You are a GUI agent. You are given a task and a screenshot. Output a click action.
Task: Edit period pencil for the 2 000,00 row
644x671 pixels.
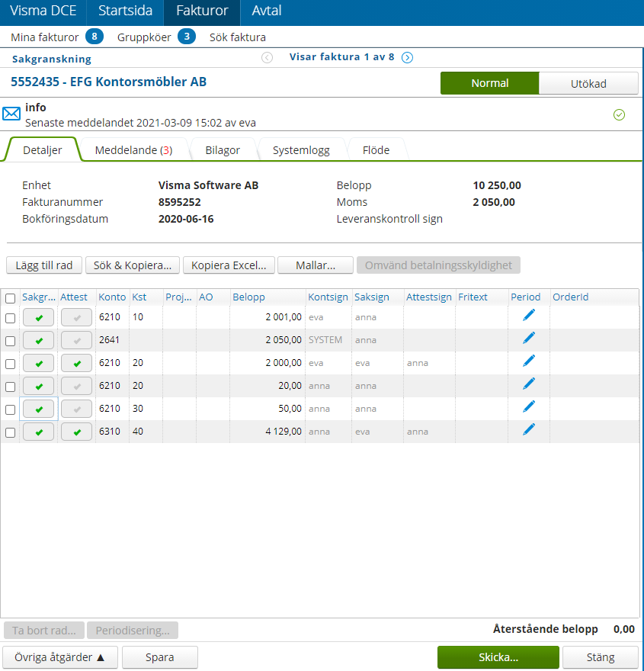pyautogui.click(x=529, y=361)
